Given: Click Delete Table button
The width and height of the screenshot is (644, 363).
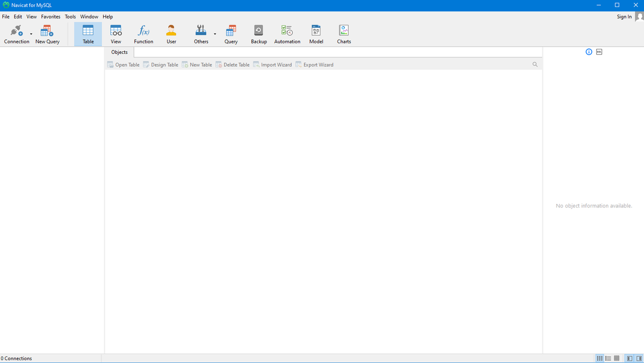Looking at the screenshot, I should point(232,64).
